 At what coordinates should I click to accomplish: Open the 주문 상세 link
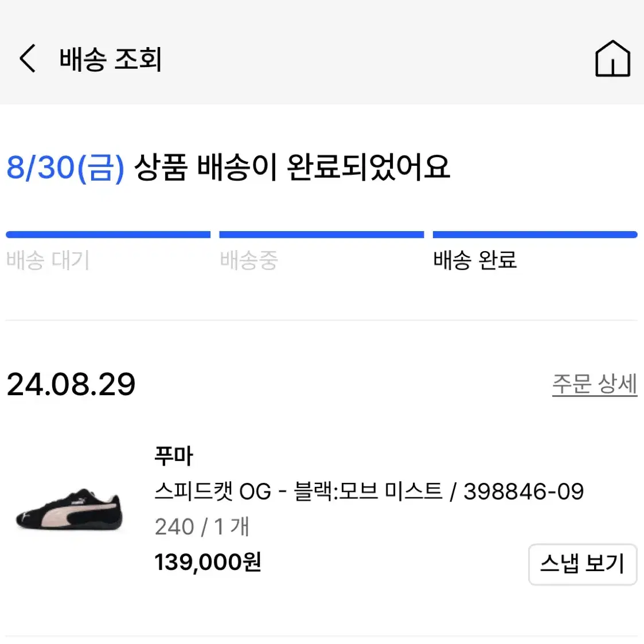click(x=594, y=384)
